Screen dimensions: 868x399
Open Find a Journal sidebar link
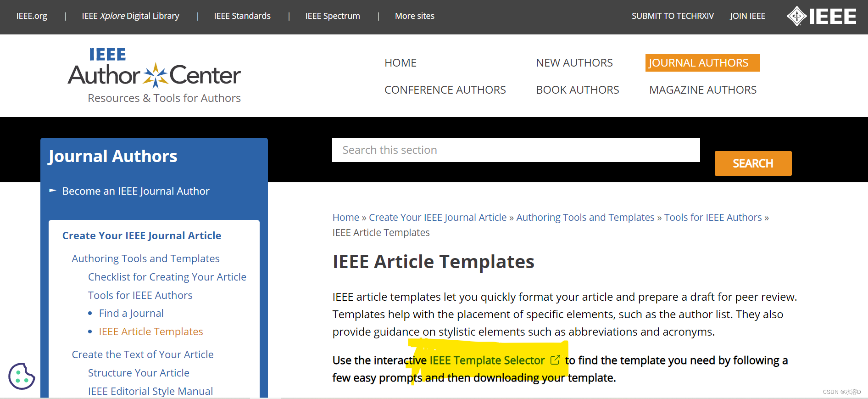(x=131, y=313)
